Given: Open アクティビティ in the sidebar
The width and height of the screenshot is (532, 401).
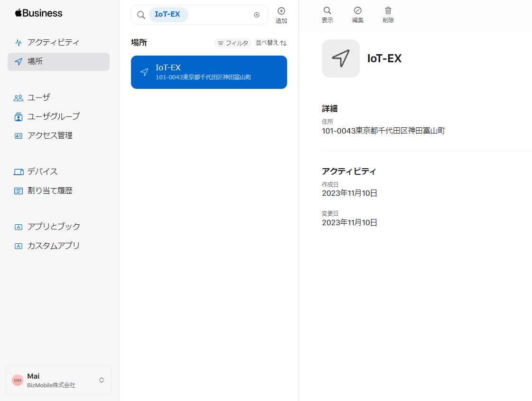Looking at the screenshot, I should click(x=53, y=42).
